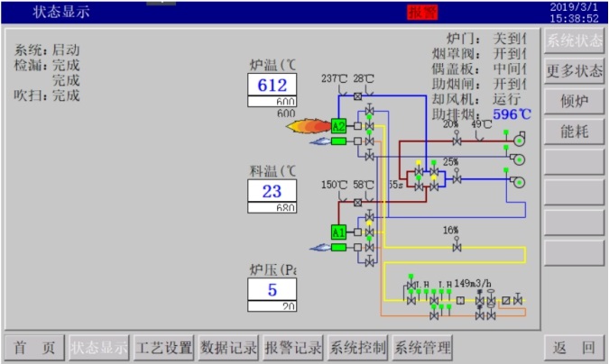Select the valve labeled 16% on yellow pipe

pyautogui.click(x=457, y=246)
